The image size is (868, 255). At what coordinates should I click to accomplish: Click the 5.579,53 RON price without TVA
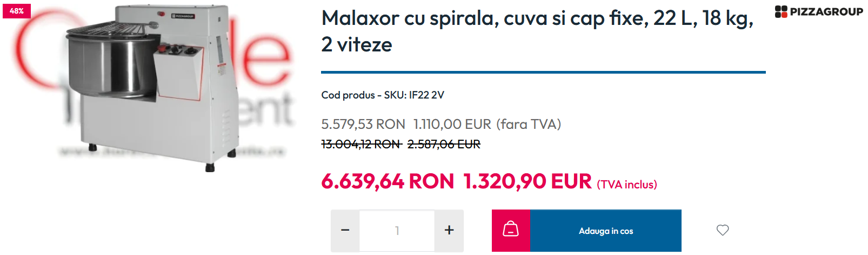[x=363, y=125]
